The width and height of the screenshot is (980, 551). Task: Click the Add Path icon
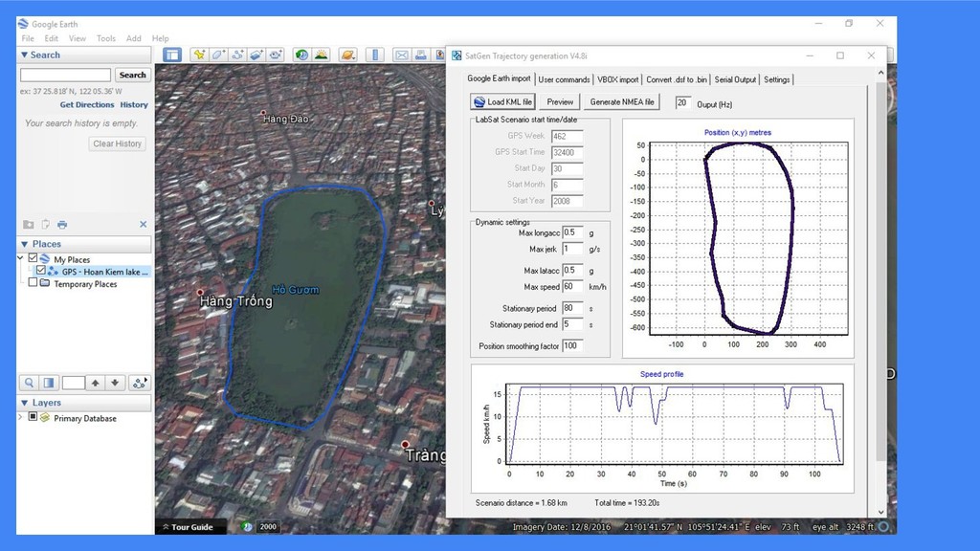237,55
